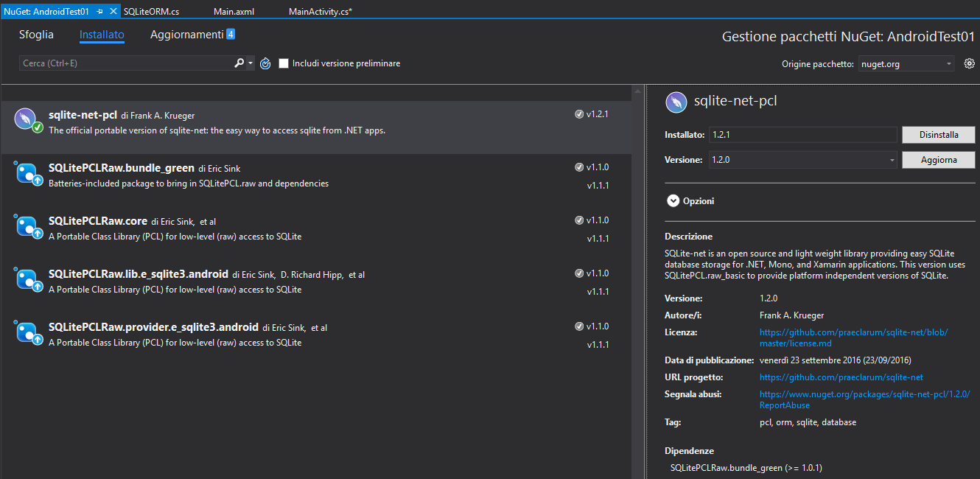Click installed checkmark on SQLitePCLRaw.core v1.1.0
The width and height of the screenshot is (980, 479).
click(579, 220)
